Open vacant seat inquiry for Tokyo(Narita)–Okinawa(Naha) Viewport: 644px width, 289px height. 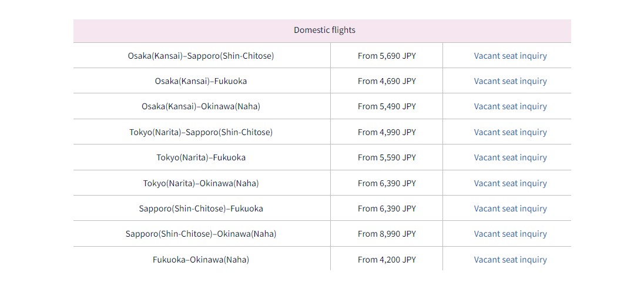tap(510, 183)
